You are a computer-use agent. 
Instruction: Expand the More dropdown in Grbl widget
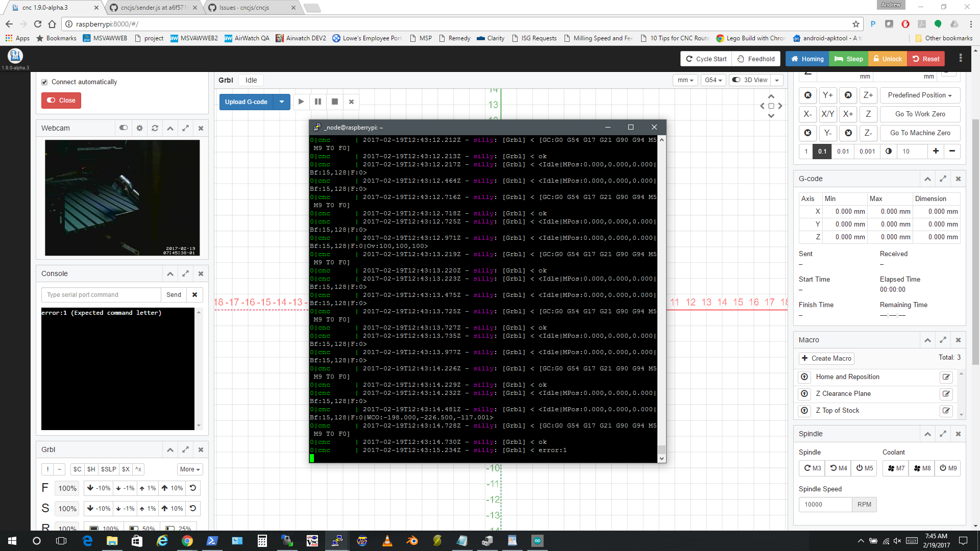coord(189,469)
